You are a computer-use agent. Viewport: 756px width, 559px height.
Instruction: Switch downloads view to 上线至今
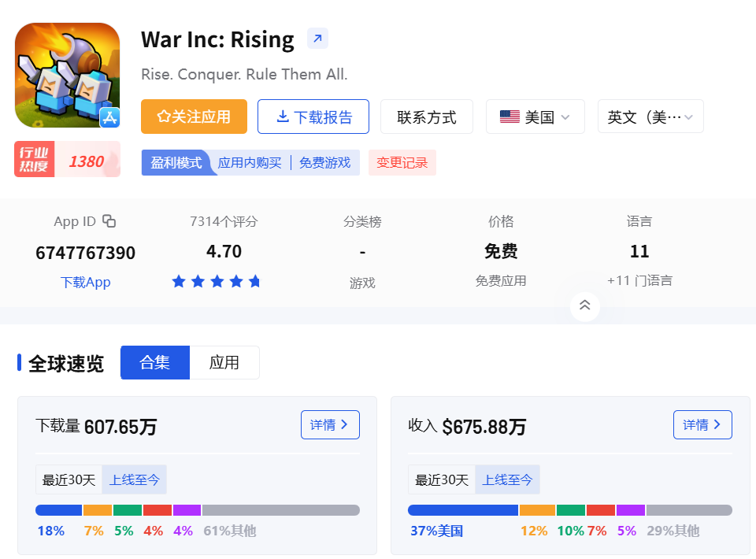tap(134, 479)
